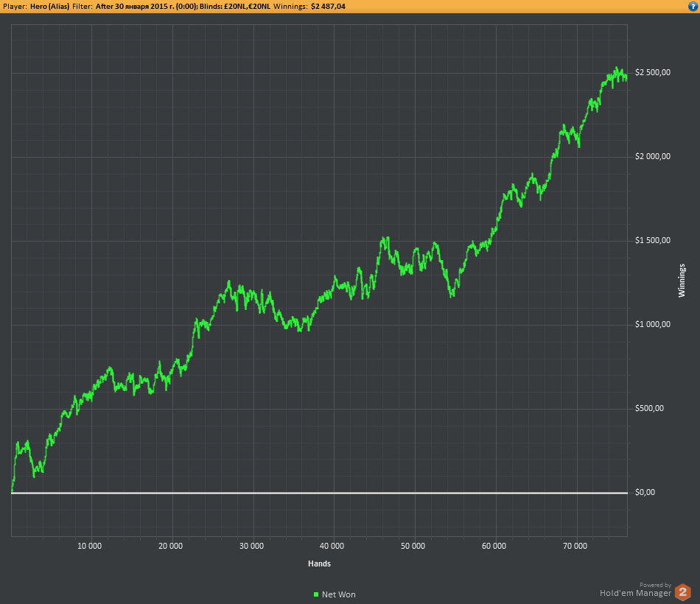Open the blue help icon
700x604 pixels.
click(x=693, y=7)
